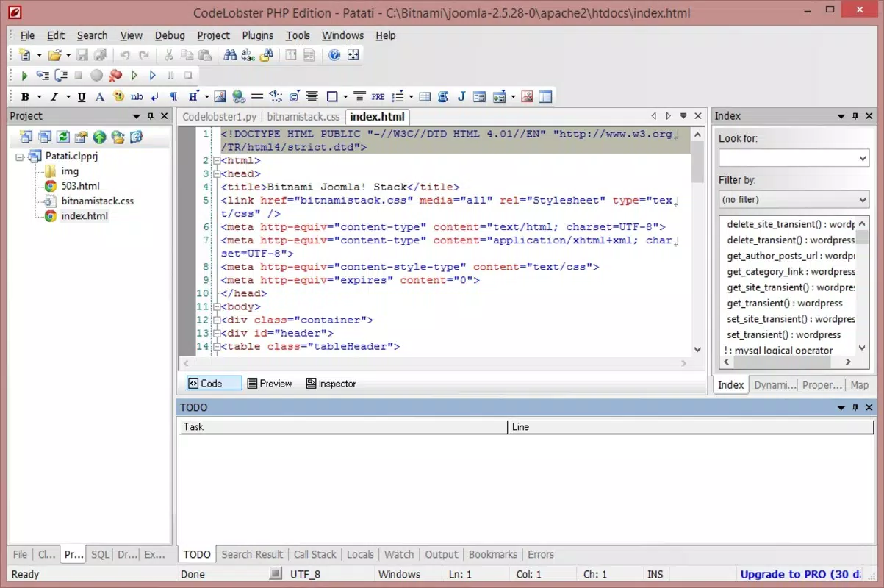Switch to the Preview view
This screenshot has height=588, width=884.
point(270,384)
